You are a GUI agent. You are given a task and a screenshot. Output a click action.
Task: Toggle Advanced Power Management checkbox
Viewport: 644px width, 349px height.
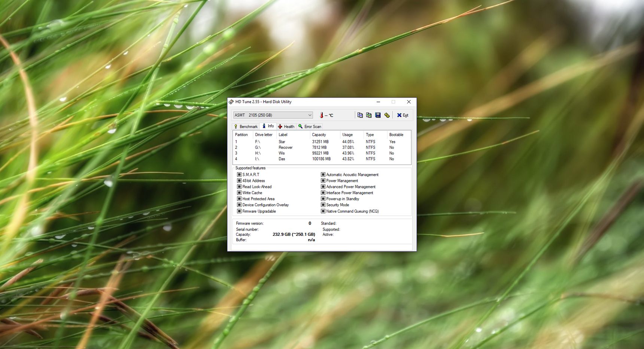tap(323, 187)
